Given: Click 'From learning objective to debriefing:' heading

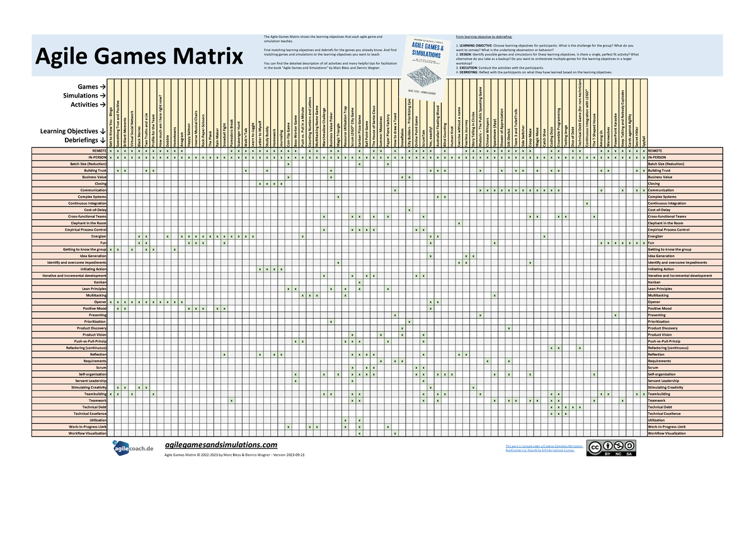Looking at the screenshot, I should tap(483, 37).
